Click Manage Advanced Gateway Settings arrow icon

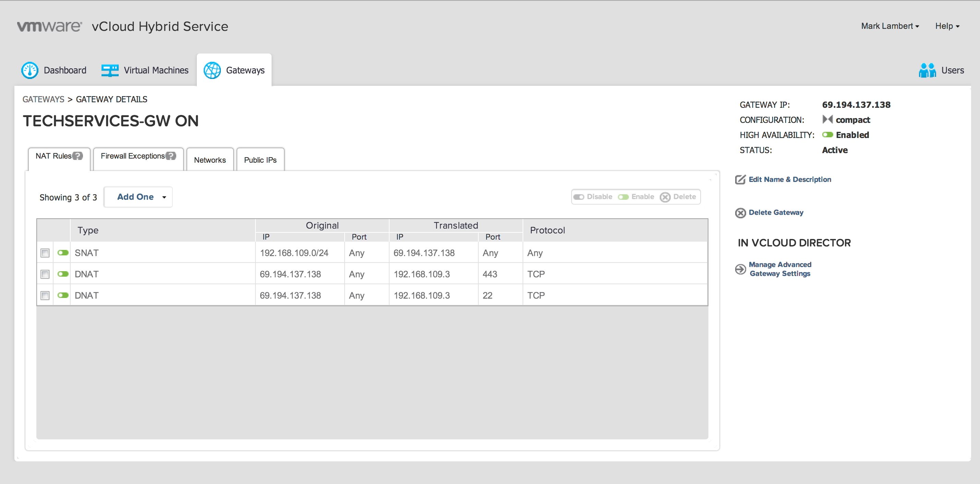(740, 269)
